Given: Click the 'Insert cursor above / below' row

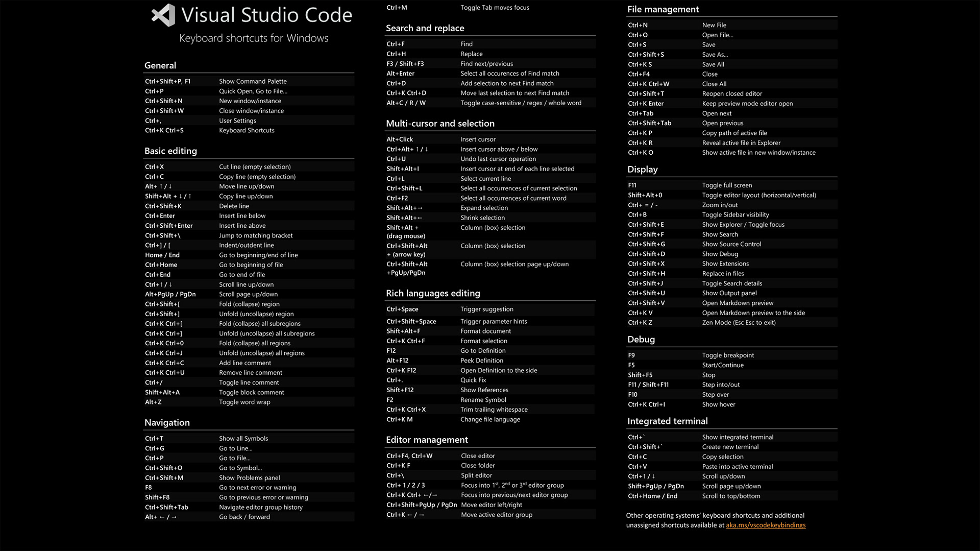Looking at the screenshot, I should pyautogui.click(x=491, y=149).
